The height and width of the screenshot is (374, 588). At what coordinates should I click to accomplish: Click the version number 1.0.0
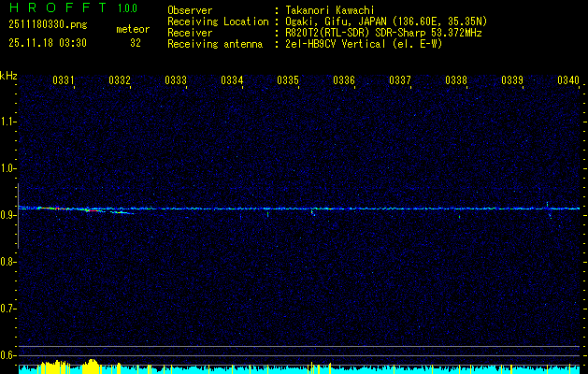click(127, 8)
